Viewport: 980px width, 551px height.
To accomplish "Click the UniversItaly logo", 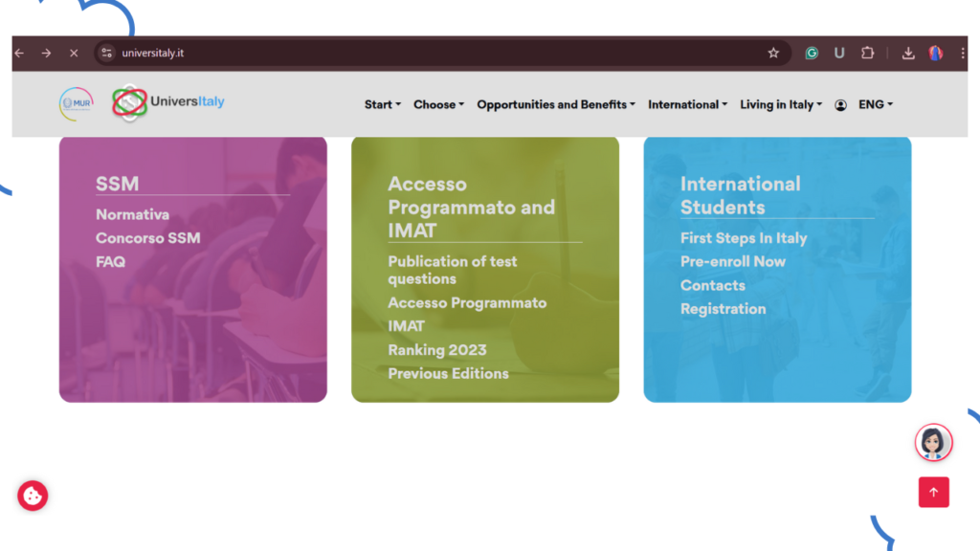I will [168, 102].
